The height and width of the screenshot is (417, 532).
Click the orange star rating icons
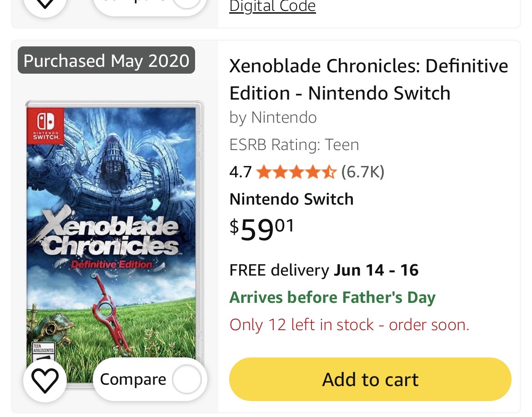click(296, 172)
